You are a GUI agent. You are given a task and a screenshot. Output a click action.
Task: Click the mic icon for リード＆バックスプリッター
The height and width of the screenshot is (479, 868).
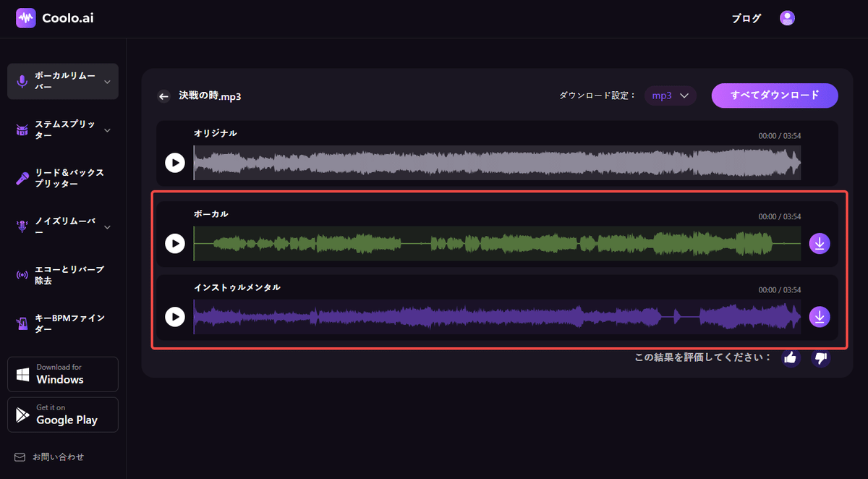click(x=22, y=179)
